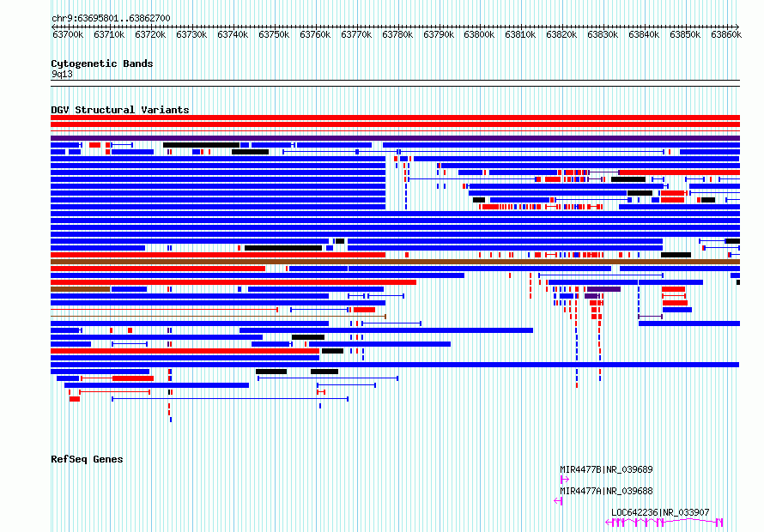Select the LOC642236 magenta exon-intron gene model

pyautogui.click(x=664, y=523)
